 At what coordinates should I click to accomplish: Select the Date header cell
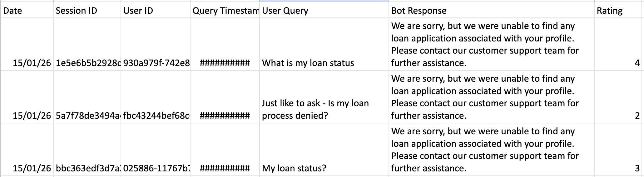click(27, 10)
